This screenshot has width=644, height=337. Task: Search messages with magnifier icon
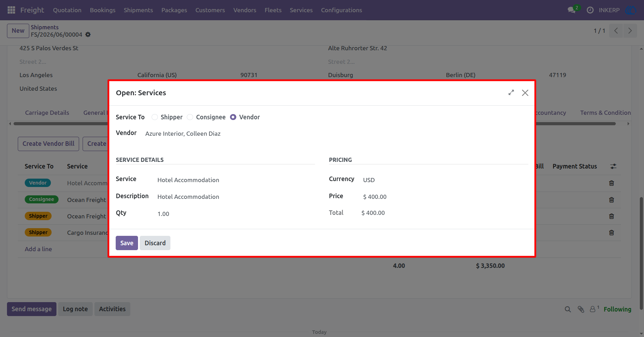(568, 309)
